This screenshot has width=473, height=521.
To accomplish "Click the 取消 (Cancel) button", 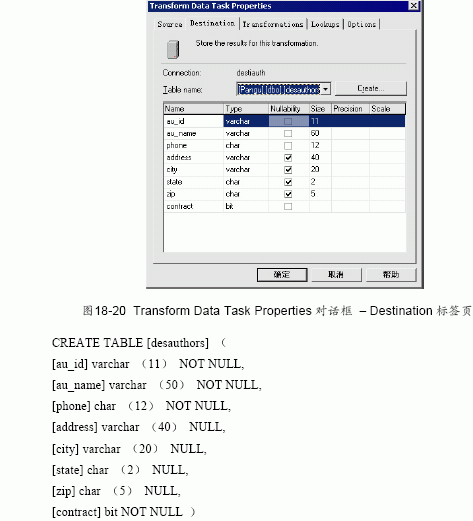I will [x=336, y=275].
